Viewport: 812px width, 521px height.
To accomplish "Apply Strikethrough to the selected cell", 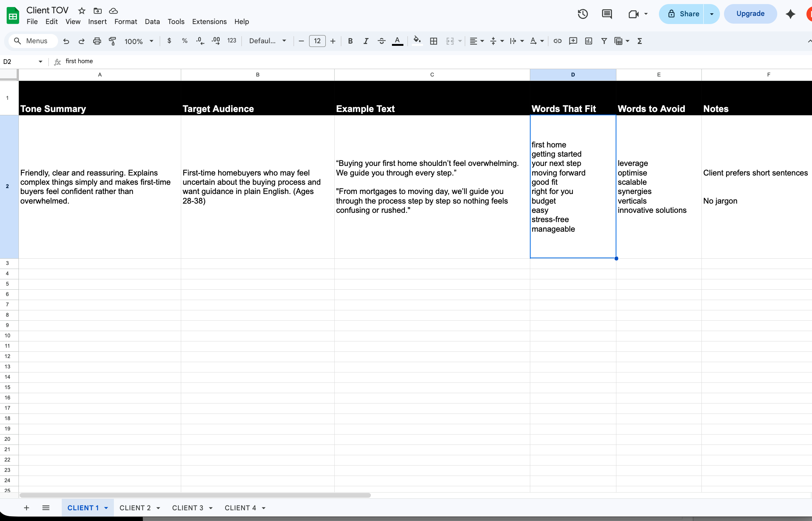I will 382,41.
